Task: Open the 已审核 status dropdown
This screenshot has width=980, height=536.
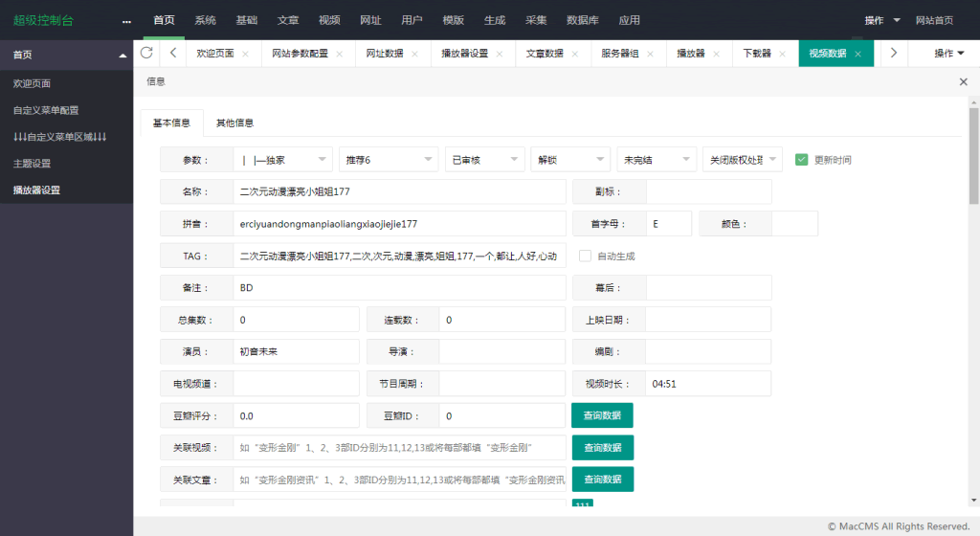Action: (484, 160)
